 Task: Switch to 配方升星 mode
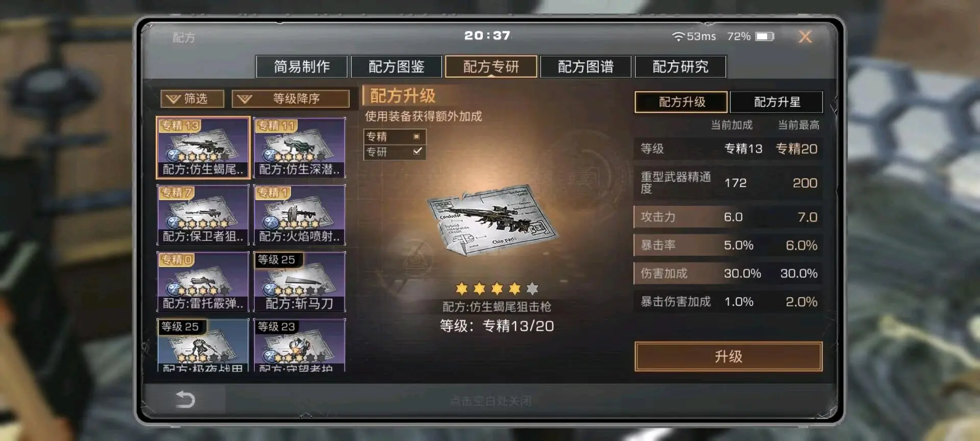776,102
